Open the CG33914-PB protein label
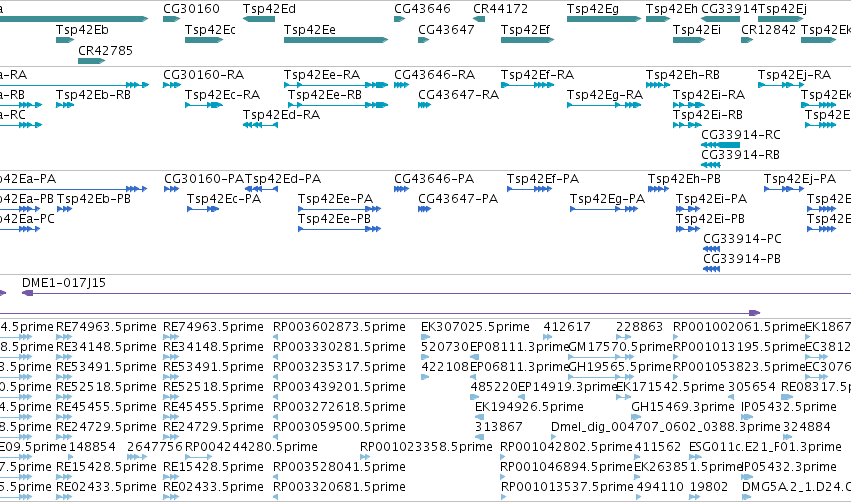The width and height of the screenshot is (851, 502). point(742,259)
